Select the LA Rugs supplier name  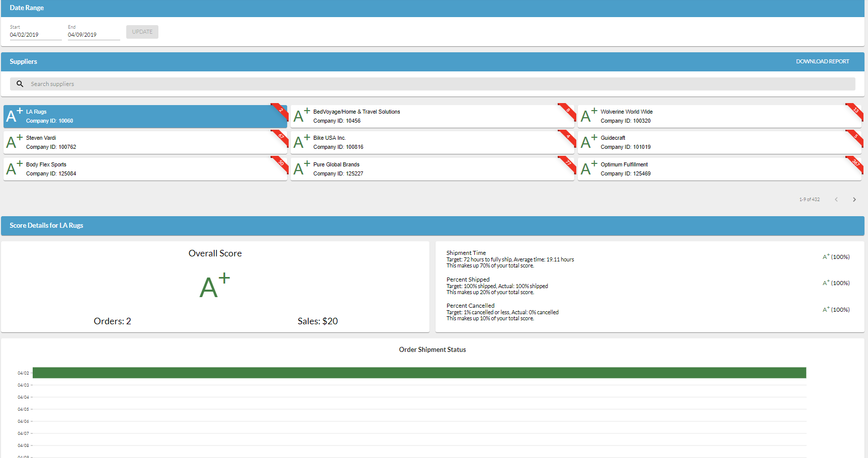pos(36,112)
